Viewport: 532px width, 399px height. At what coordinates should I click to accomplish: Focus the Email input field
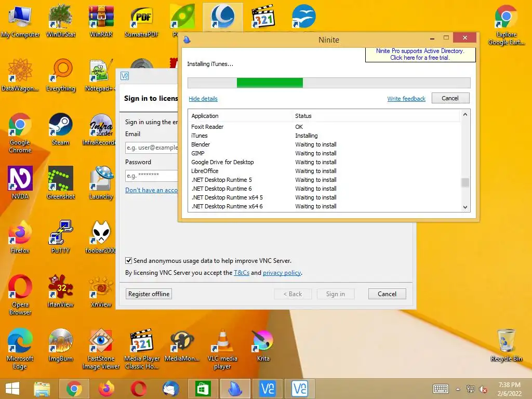[x=152, y=148]
